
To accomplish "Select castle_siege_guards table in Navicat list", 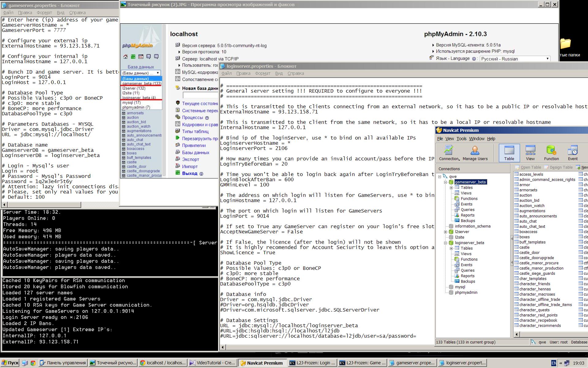I will pos(537,274).
